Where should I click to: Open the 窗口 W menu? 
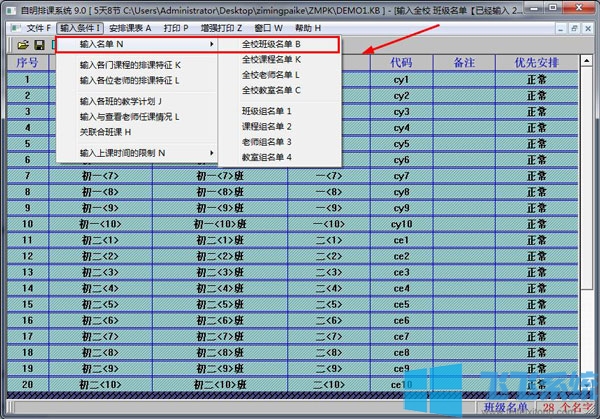click(x=268, y=28)
